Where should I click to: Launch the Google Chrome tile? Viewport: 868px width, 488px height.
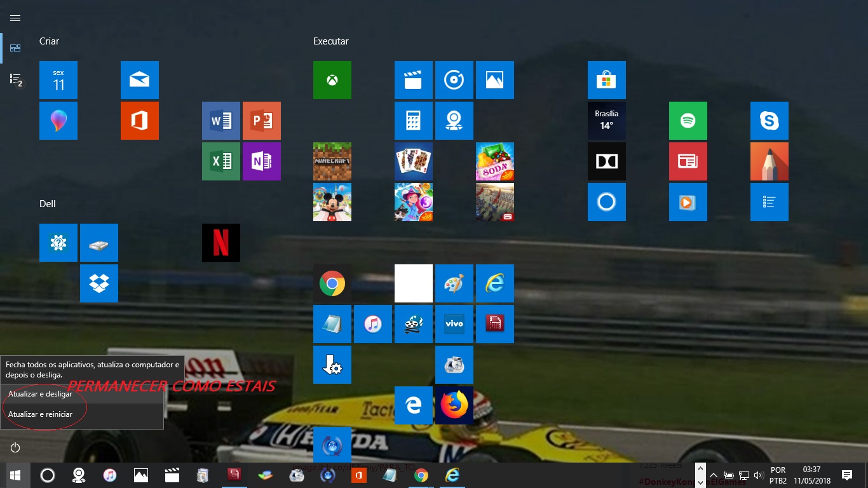(x=332, y=283)
